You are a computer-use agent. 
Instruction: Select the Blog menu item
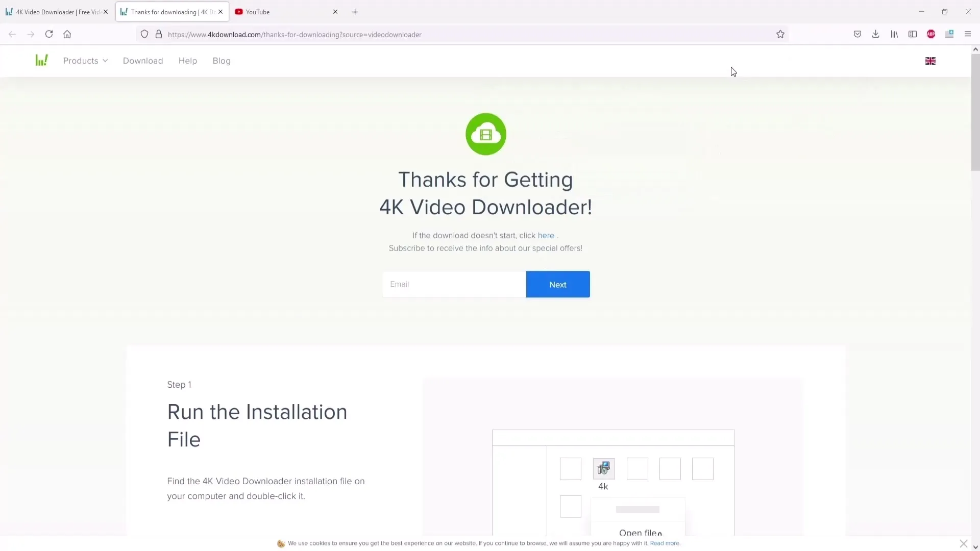click(222, 61)
